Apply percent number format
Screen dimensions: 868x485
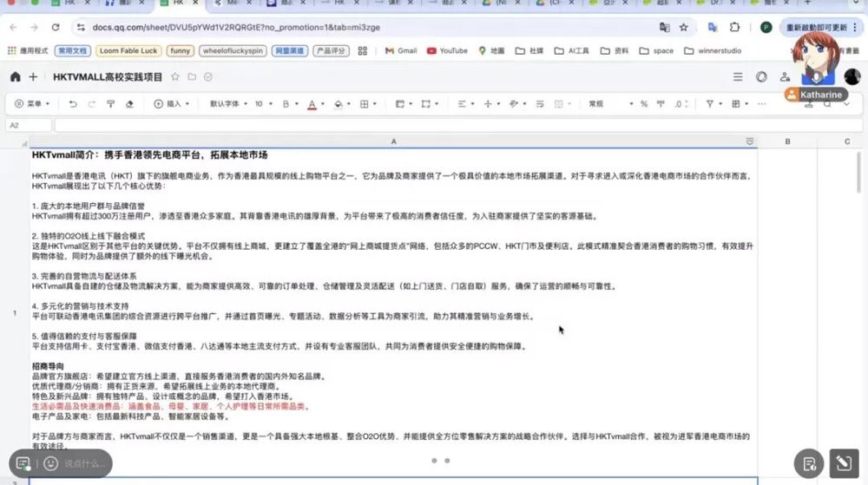click(x=644, y=104)
